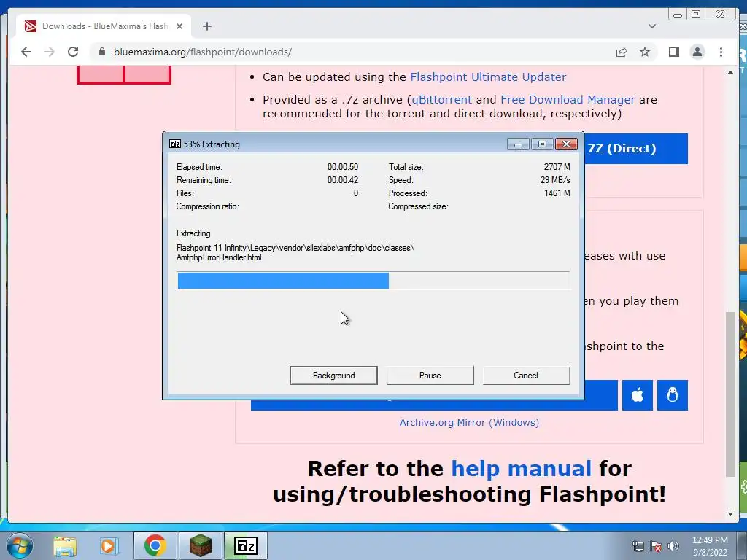Close the 53% Extracting dialog

566,144
